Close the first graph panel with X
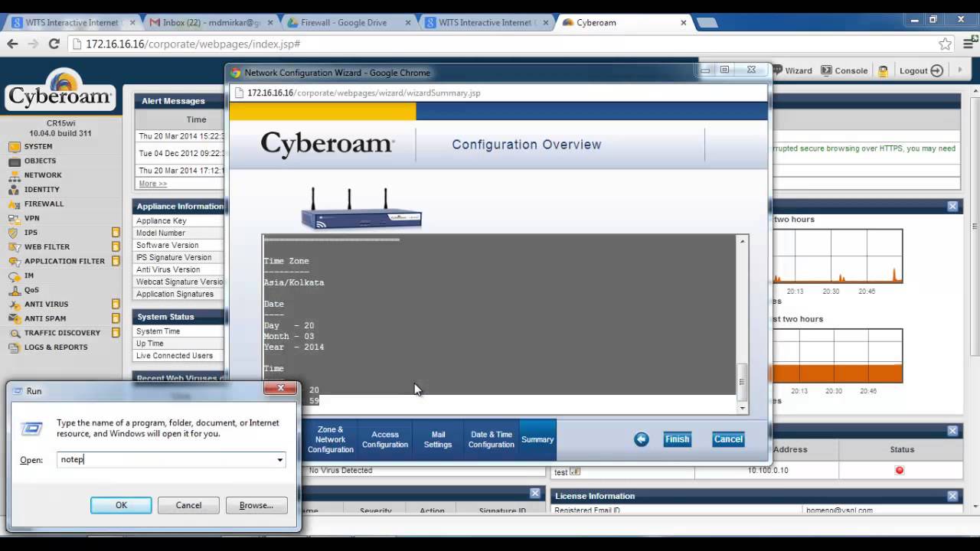This screenshot has height=551, width=980. [x=952, y=207]
